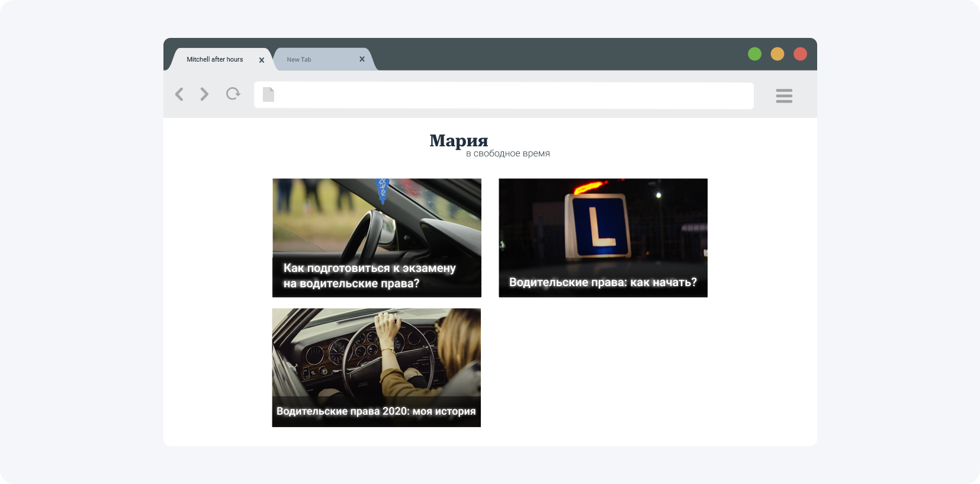The height and width of the screenshot is (484, 980).
Task: Click the page icon in address bar
Action: (268, 95)
